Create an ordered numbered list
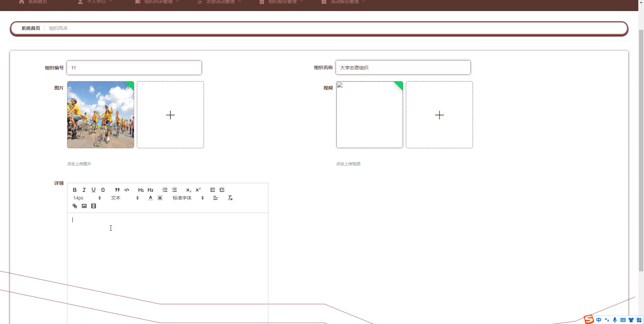Image resolution: width=644 pixels, height=324 pixels. coord(165,190)
